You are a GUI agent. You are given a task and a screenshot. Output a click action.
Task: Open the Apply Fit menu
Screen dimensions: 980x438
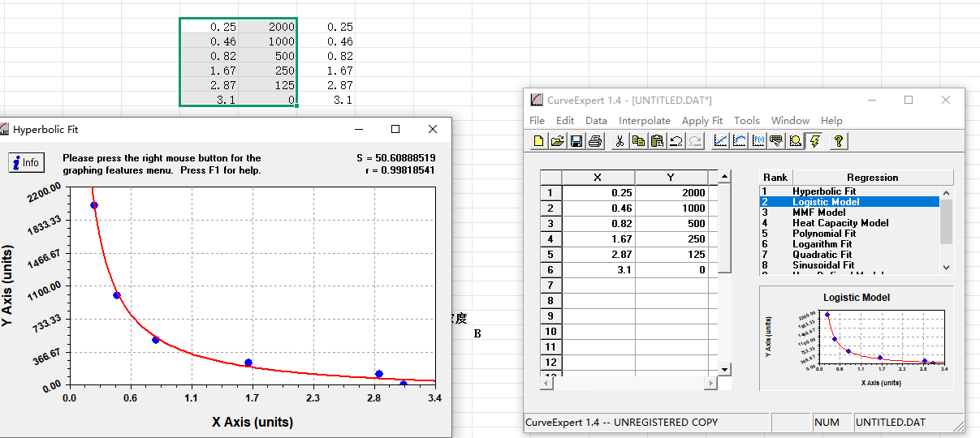702,120
